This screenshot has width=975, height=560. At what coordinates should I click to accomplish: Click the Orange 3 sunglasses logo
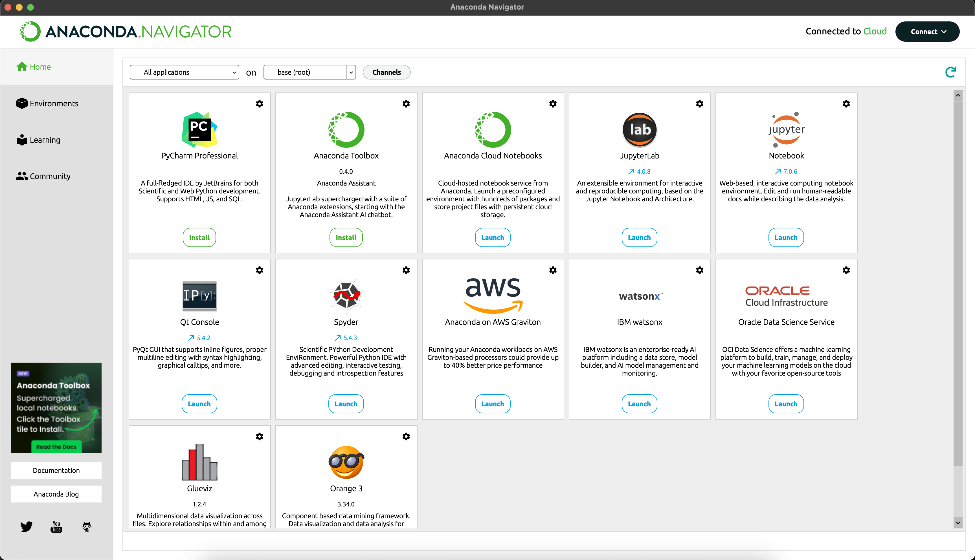[346, 462]
